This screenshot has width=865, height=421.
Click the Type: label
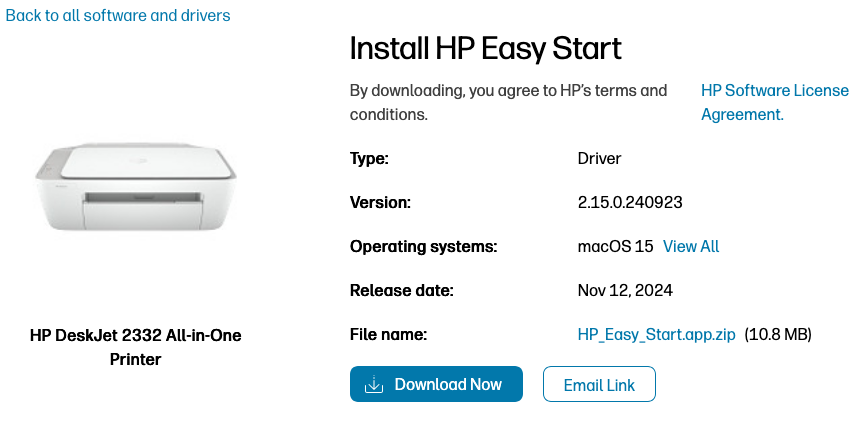[369, 158]
